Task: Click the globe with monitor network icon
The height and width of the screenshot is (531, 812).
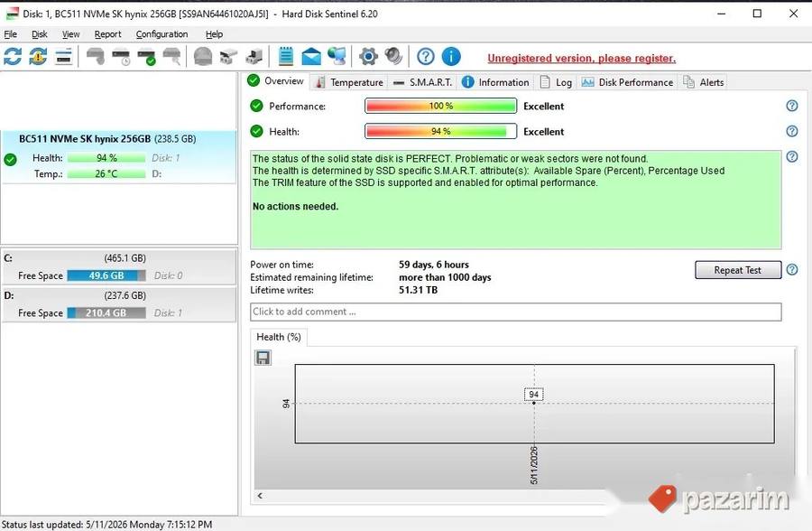Action: pyautogui.click(x=337, y=56)
